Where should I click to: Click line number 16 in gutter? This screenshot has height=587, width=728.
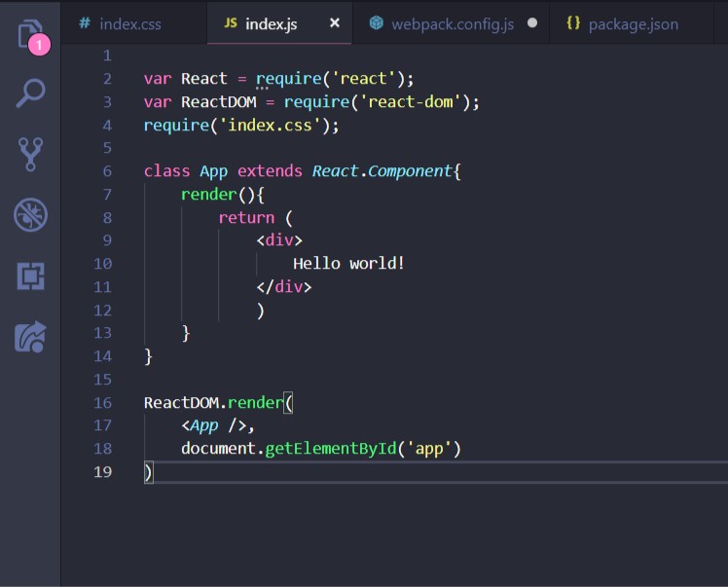coord(102,402)
